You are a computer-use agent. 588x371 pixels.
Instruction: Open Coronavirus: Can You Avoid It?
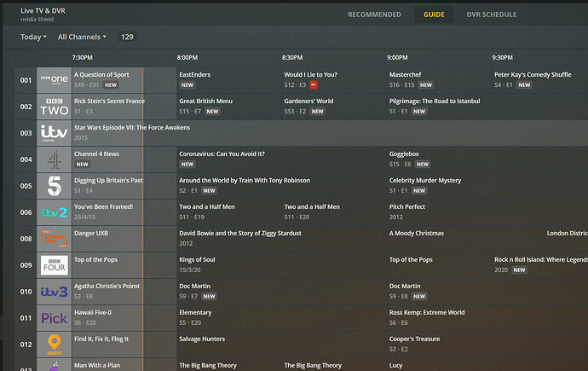point(281,159)
